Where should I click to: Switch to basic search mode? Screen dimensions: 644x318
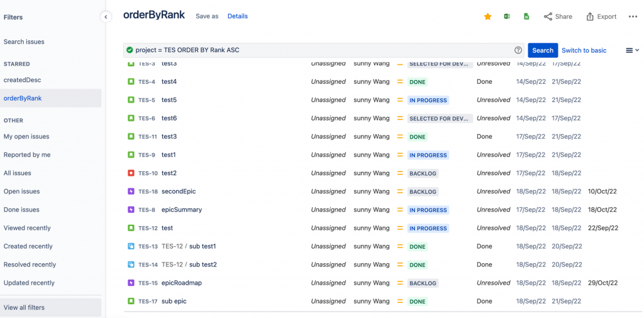coord(584,50)
